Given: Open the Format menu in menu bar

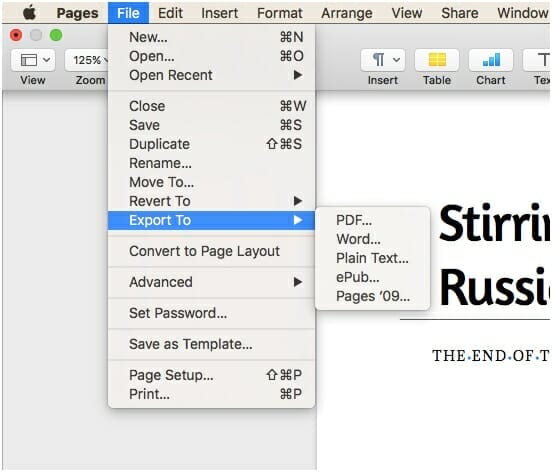Looking at the screenshot, I should (280, 13).
